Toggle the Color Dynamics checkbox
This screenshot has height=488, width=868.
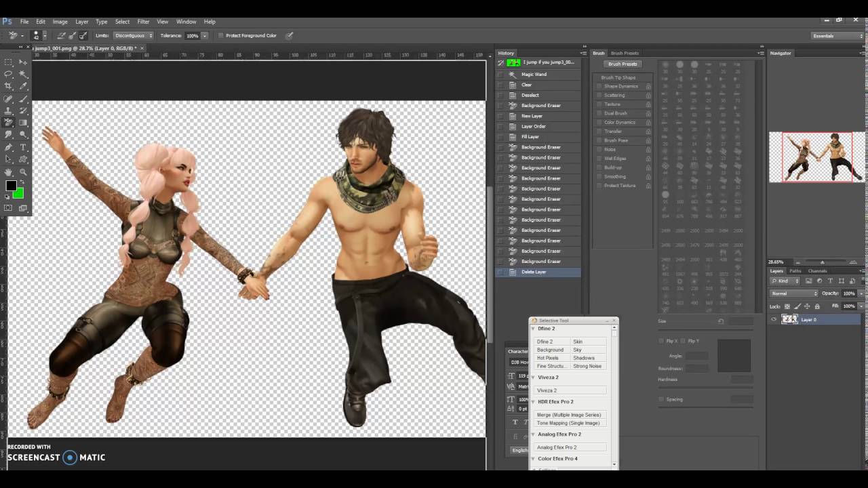coord(599,122)
